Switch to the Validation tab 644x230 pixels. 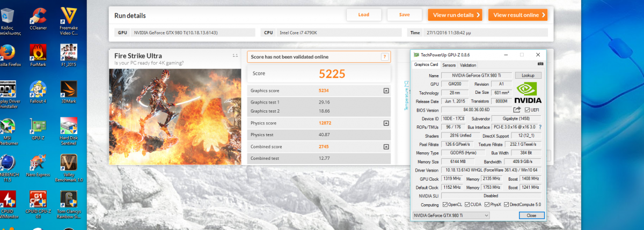[x=468, y=65]
